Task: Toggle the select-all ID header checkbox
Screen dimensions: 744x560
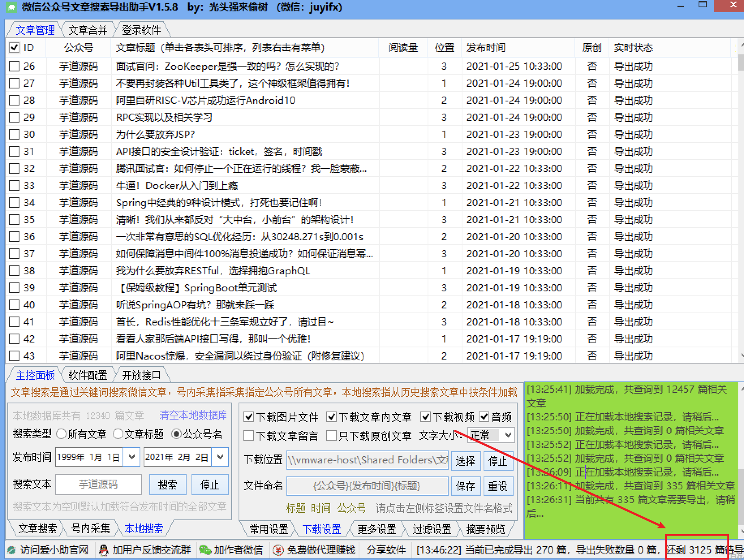Action: (14, 48)
